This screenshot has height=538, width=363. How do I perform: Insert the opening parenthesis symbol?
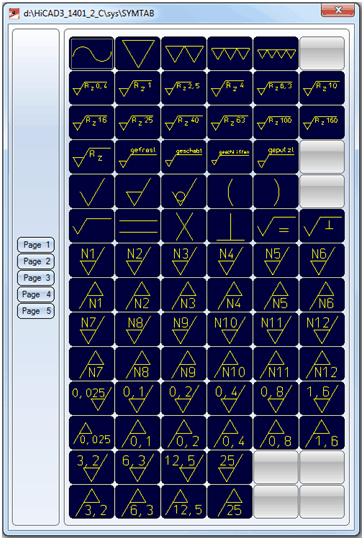230,191
